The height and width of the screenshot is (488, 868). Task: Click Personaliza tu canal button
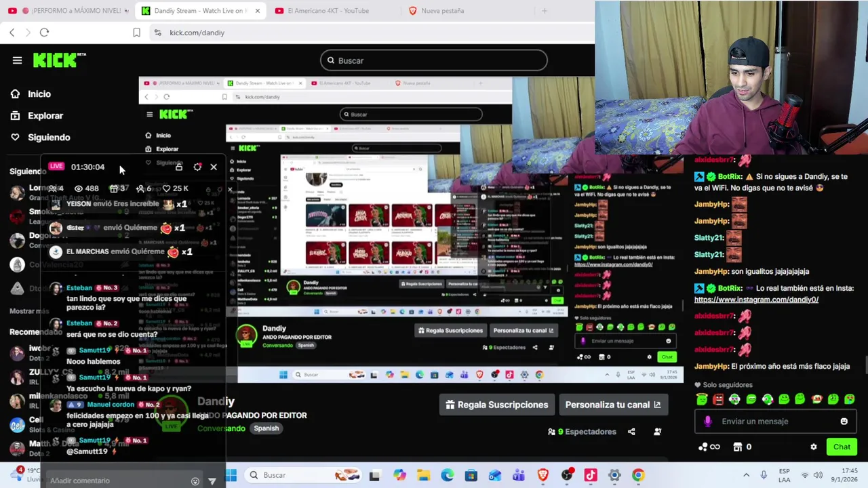[613, 405]
